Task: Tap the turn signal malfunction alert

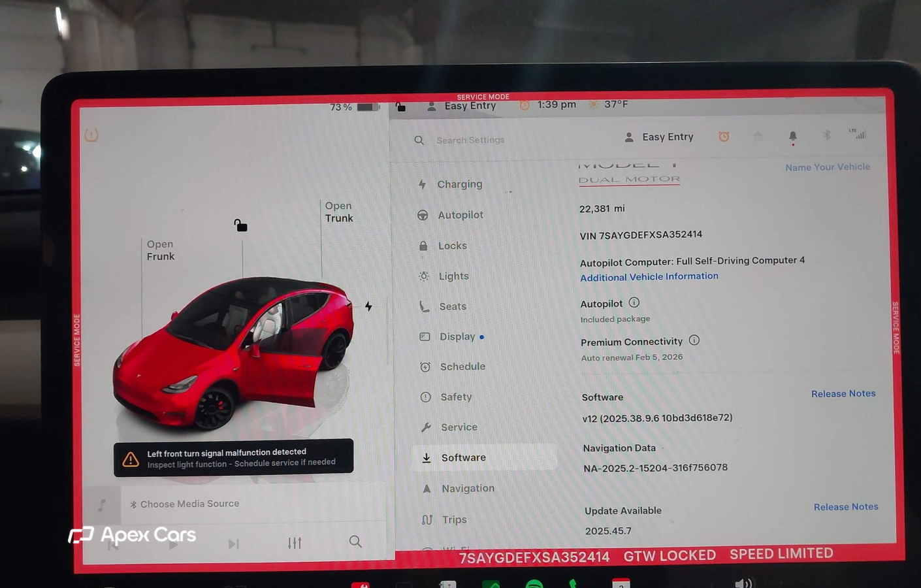Action: tap(233, 457)
